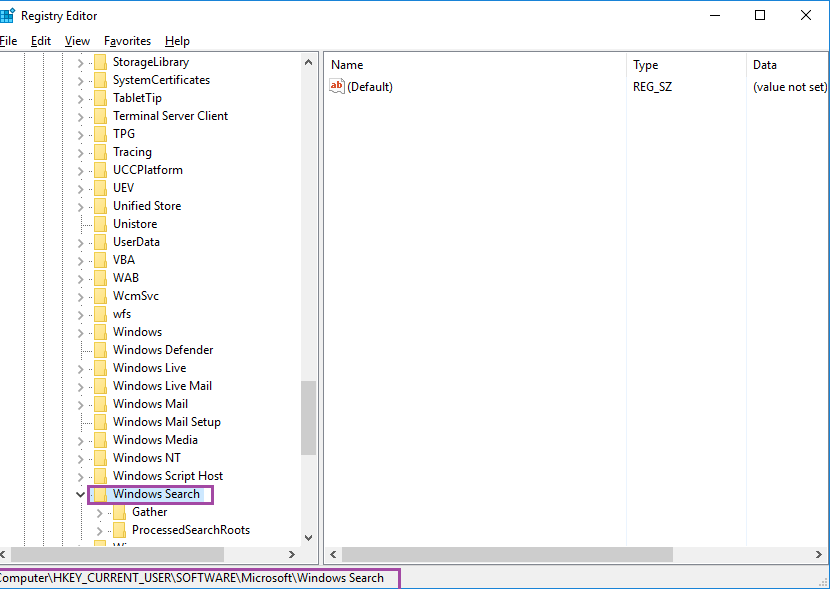Click the (Default) string value icon
Screen dimensions: 830x589
337,86
